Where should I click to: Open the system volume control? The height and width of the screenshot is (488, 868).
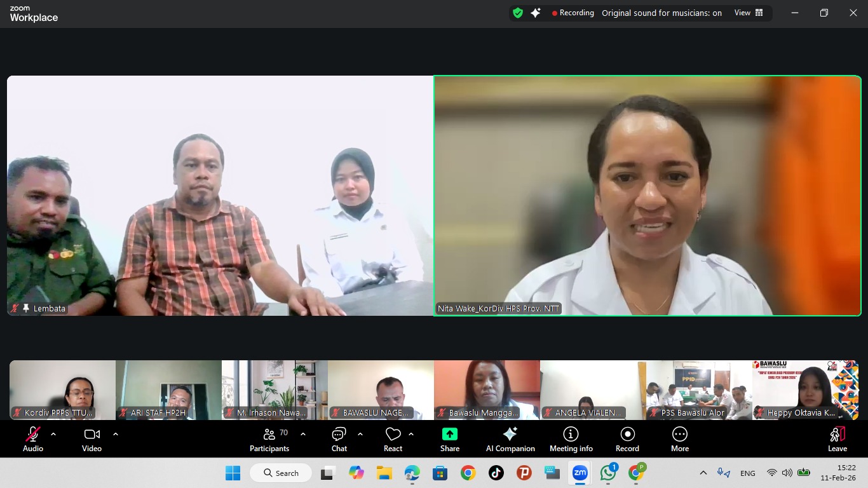click(787, 473)
